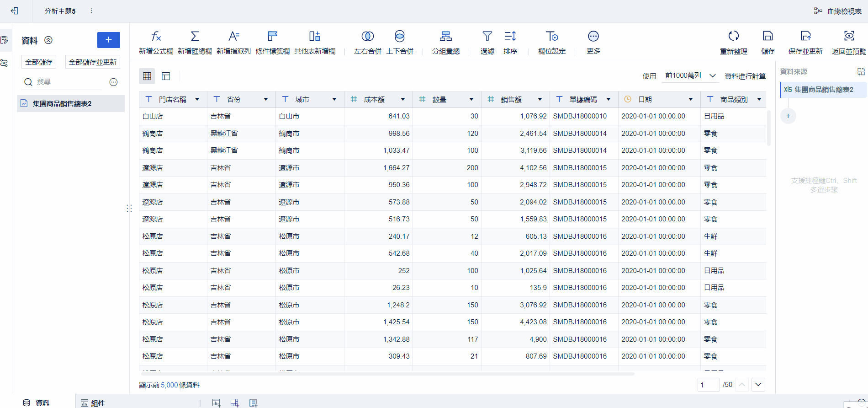This screenshot has width=868, height=408.
Task: Open the 省份 column dropdown arrow
Action: 266,99
